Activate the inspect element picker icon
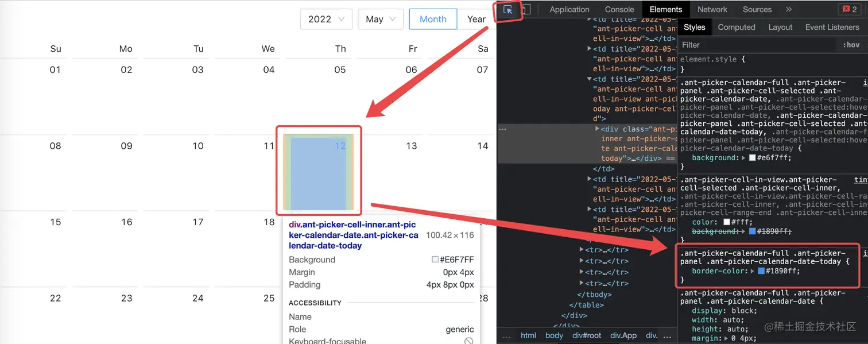 (x=508, y=10)
